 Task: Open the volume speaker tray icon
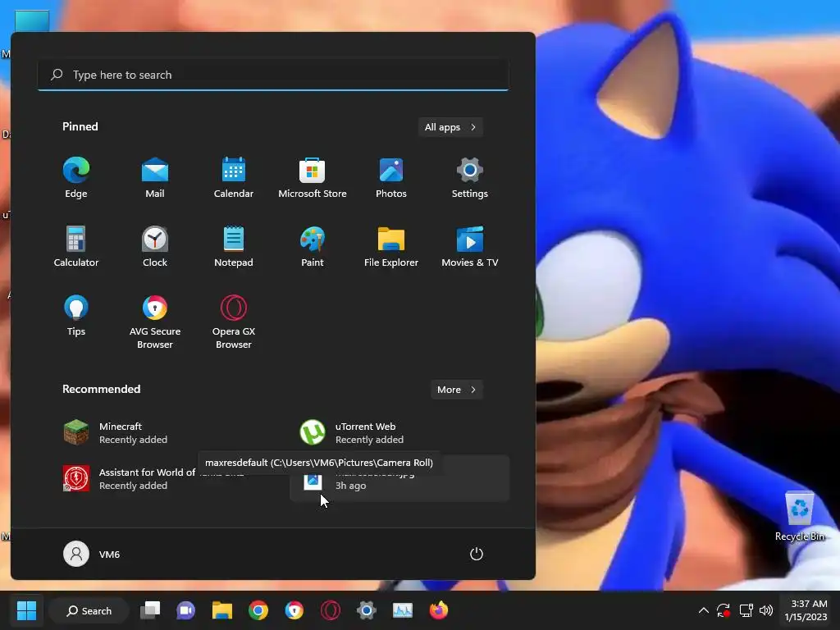tap(766, 610)
